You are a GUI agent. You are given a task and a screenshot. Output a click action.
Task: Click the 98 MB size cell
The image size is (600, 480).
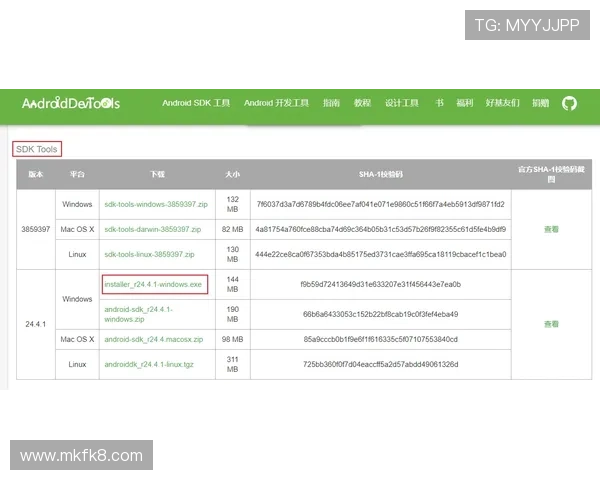pos(233,340)
